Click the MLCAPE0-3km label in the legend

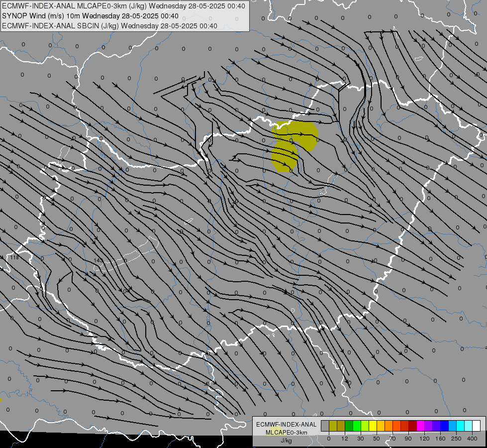point(287,433)
